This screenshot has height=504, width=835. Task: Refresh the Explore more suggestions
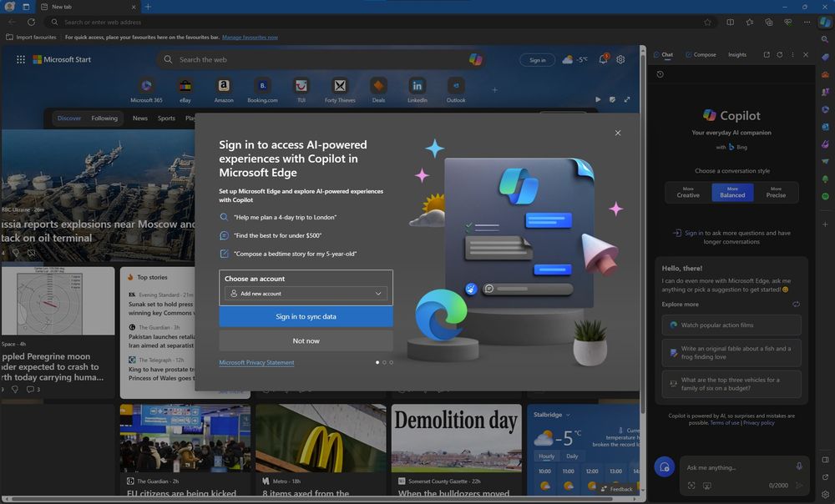(796, 305)
